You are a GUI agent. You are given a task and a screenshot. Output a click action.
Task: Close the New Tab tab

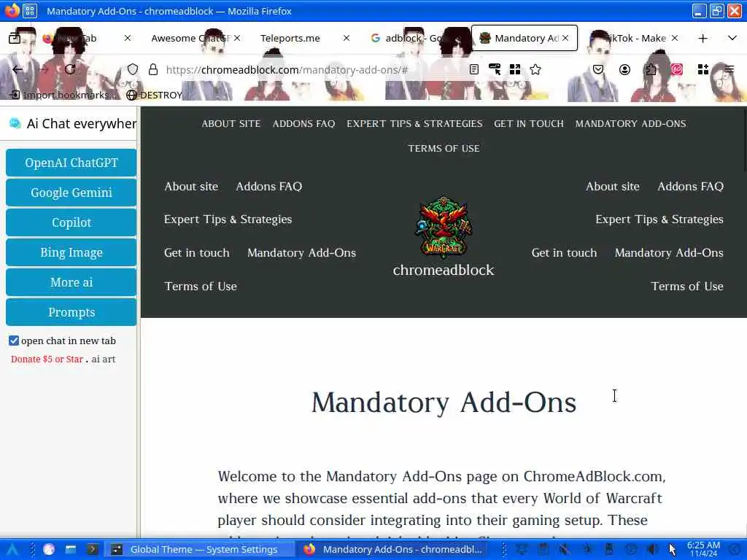pos(127,38)
